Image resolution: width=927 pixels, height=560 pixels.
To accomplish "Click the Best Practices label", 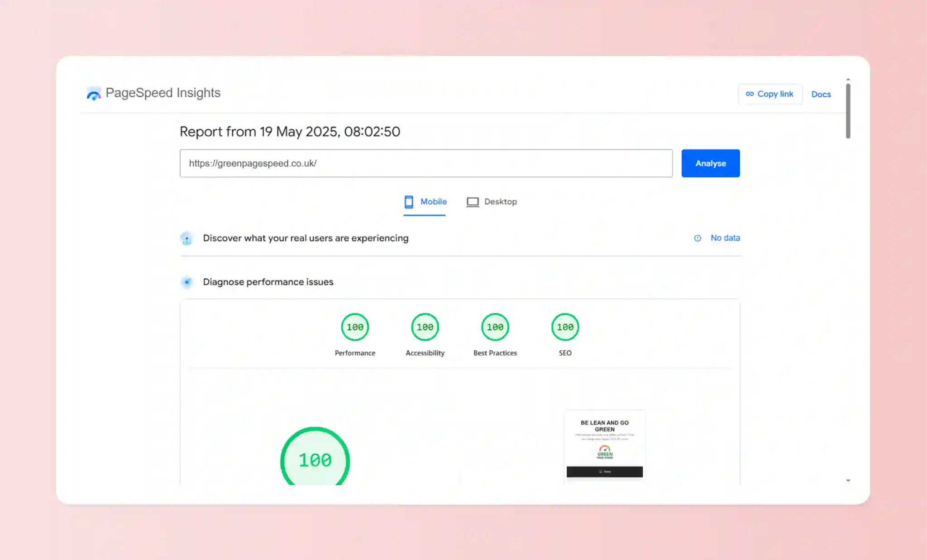I will pyautogui.click(x=495, y=353).
